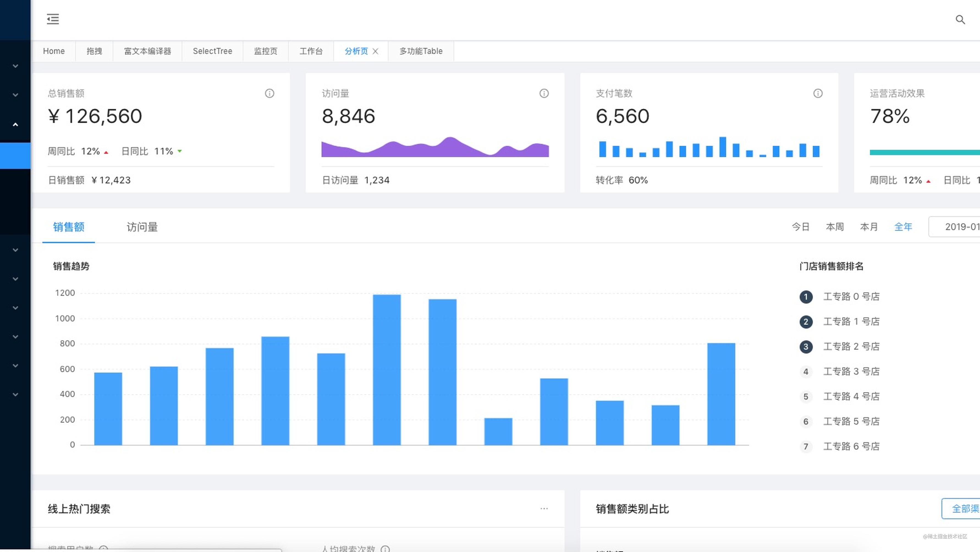This screenshot has height=552, width=980.
Task: Expand the bottommost sidebar menu chevron
Action: (15, 394)
